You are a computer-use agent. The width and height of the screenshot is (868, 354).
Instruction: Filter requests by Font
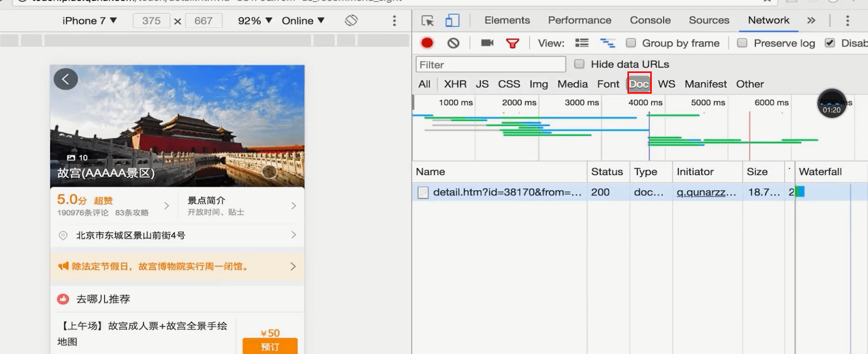click(x=608, y=84)
